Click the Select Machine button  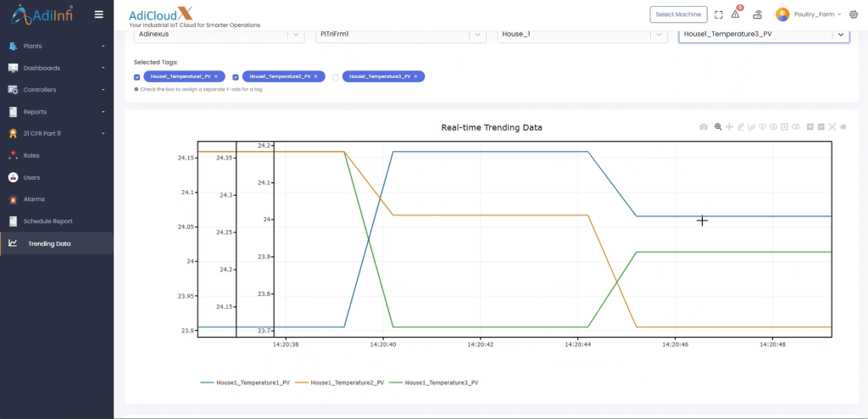[678, 14]
